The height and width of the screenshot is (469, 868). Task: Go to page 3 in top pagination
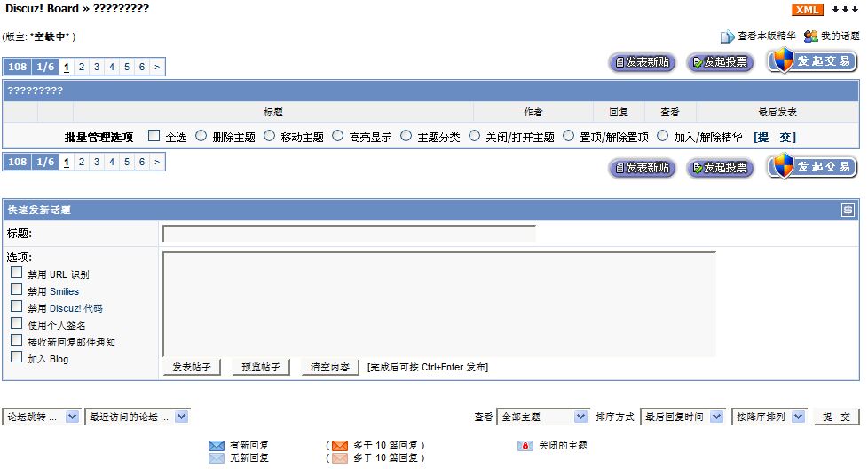[x=97, y=67]
